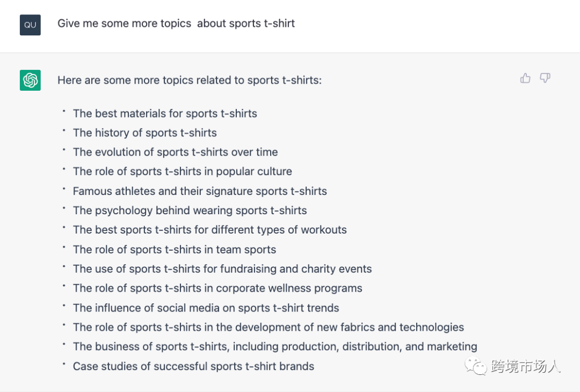Click the "Famous athletes" signature t-shirts bullet
Screen dimensions: 580x392
(200, 191)
